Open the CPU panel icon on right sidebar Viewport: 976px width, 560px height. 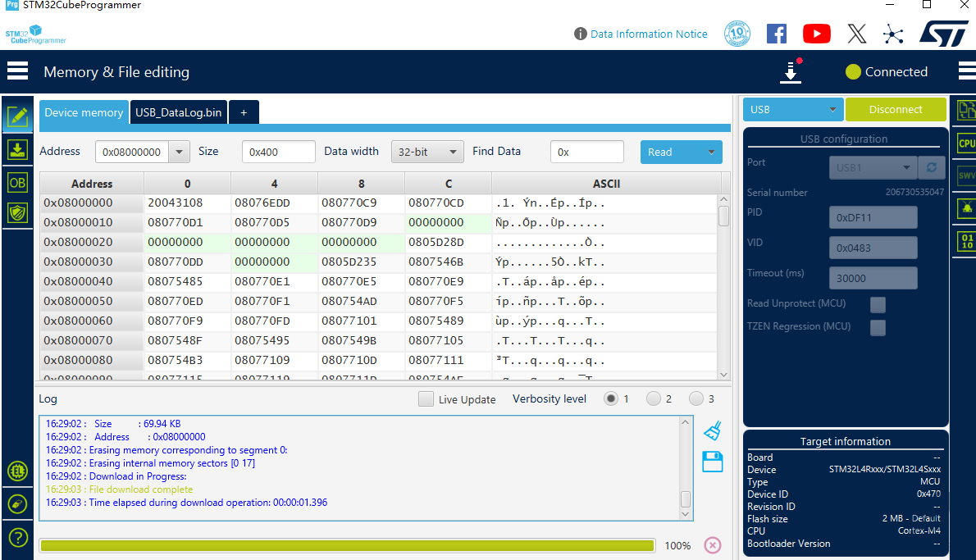[x=966, y=143]
